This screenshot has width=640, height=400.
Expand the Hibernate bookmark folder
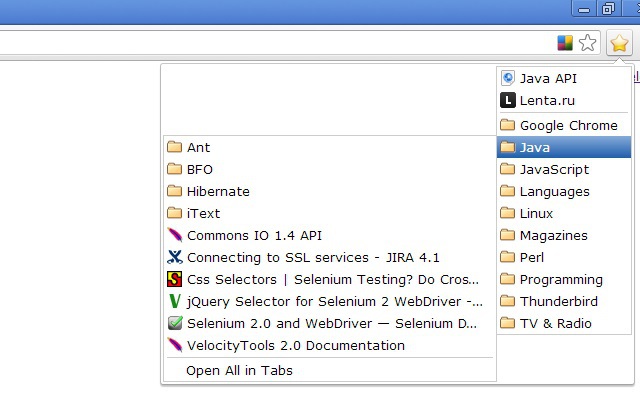[x=217, y=191]
